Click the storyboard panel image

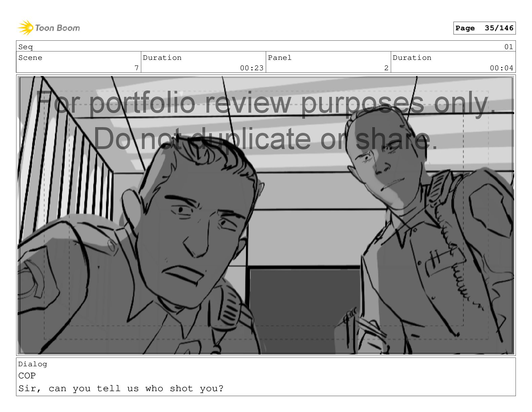point(266,215)
